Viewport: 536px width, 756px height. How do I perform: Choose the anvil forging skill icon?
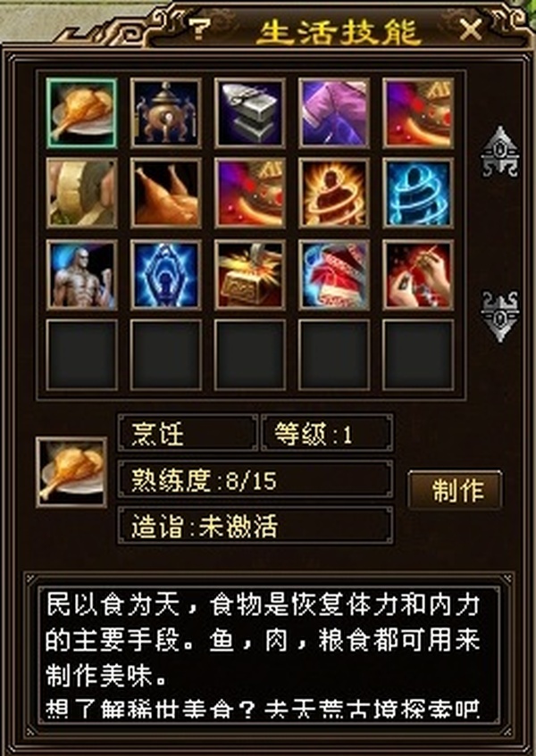click(x=250, y=112)
